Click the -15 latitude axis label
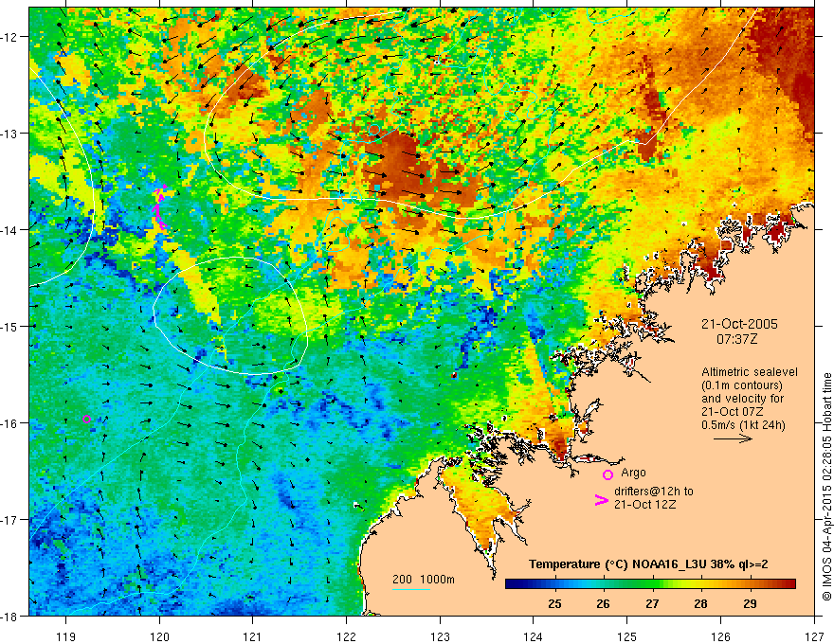This screenshot has height=644, width=834. coord(9,326)
